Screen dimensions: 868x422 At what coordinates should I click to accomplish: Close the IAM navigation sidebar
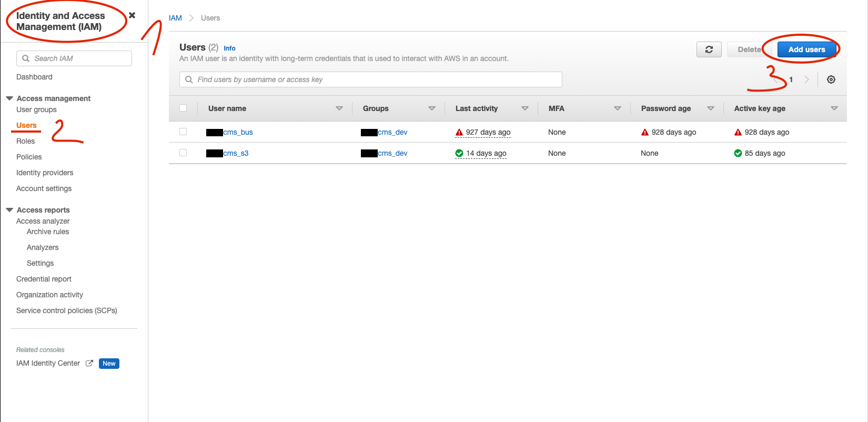132,15
